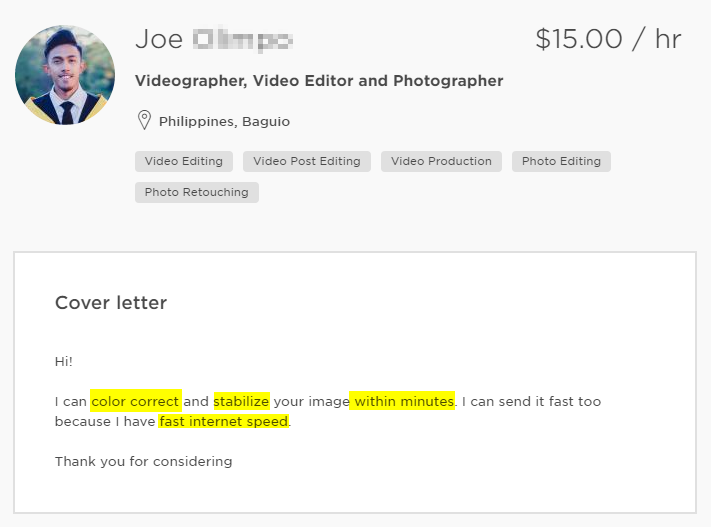The width and height of the screenshot is (711, 527).
Task: Pick the Photo Retouching skill tag
Action: [x=197, y=192]
